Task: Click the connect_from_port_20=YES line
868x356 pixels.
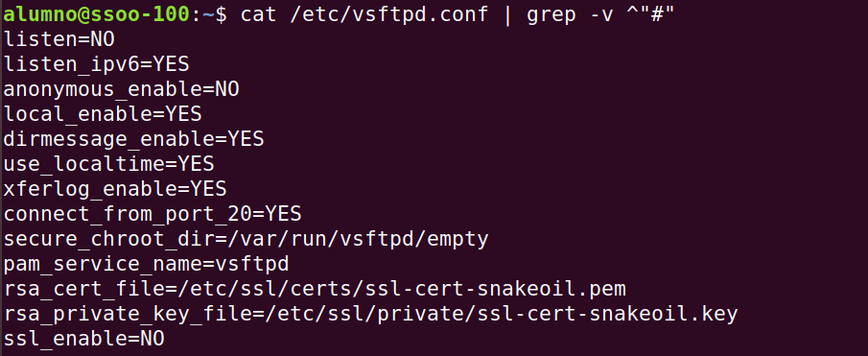Action: point(152,214)
